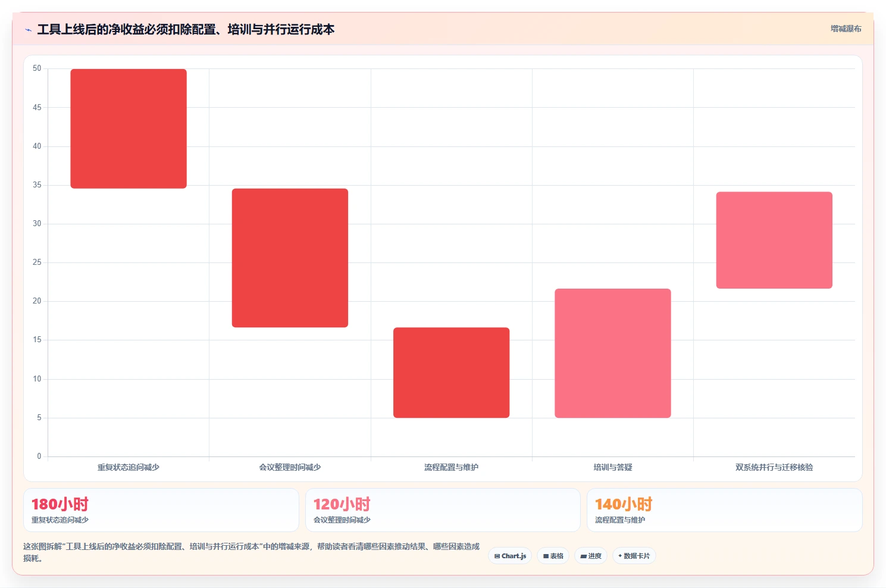This screenshot has height=588, width=886.
Task: Click 流程配置与维护 caption under 140小时
Action: 620,520
